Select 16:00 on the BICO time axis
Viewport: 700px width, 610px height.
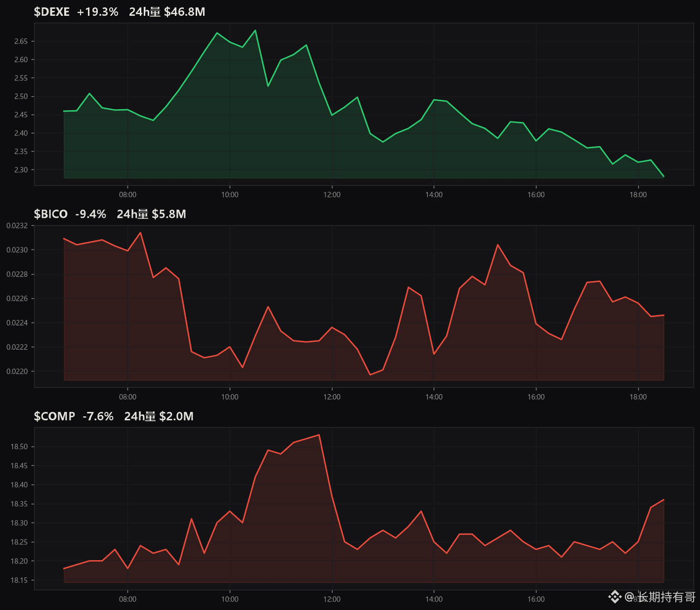click(536, 397)
